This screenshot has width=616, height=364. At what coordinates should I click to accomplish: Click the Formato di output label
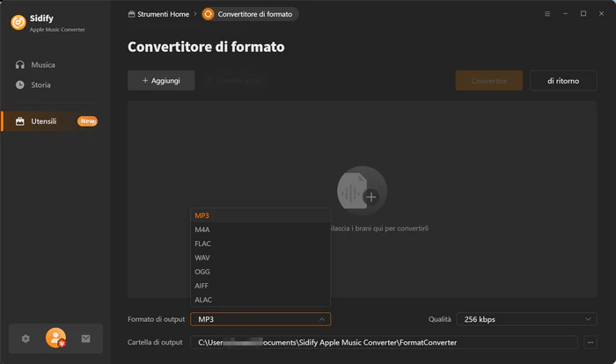tap(156, 319)
